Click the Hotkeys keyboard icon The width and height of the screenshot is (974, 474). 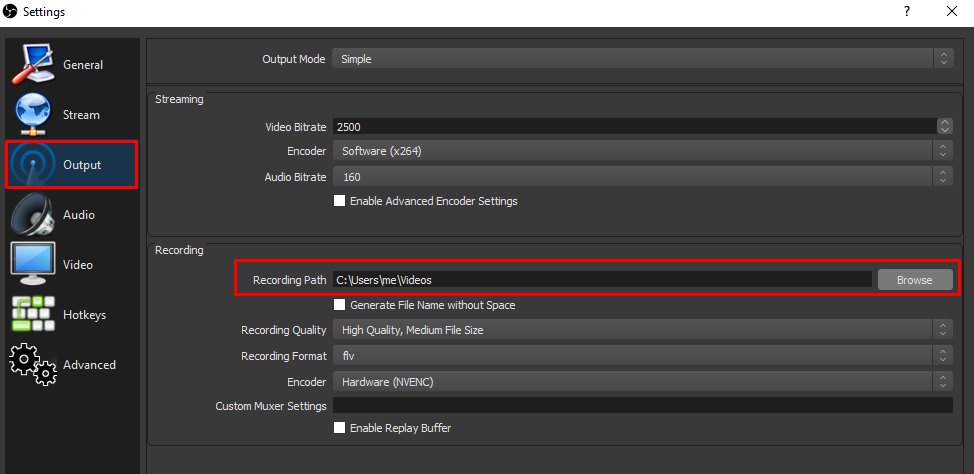click(33, 314)
